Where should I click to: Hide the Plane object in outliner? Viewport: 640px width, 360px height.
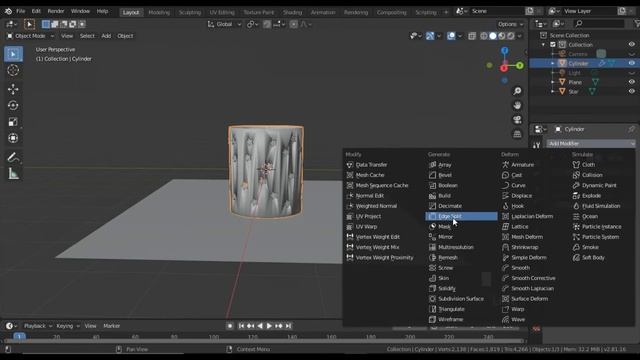[x=631, y=82]
